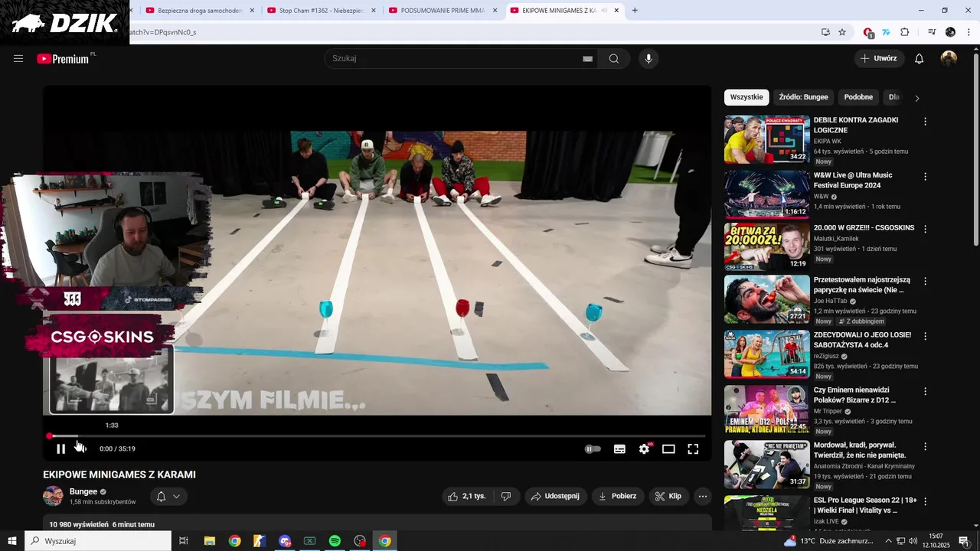980x551 pixels.
Task: Open a new browser tab
Action: (635, 11)
